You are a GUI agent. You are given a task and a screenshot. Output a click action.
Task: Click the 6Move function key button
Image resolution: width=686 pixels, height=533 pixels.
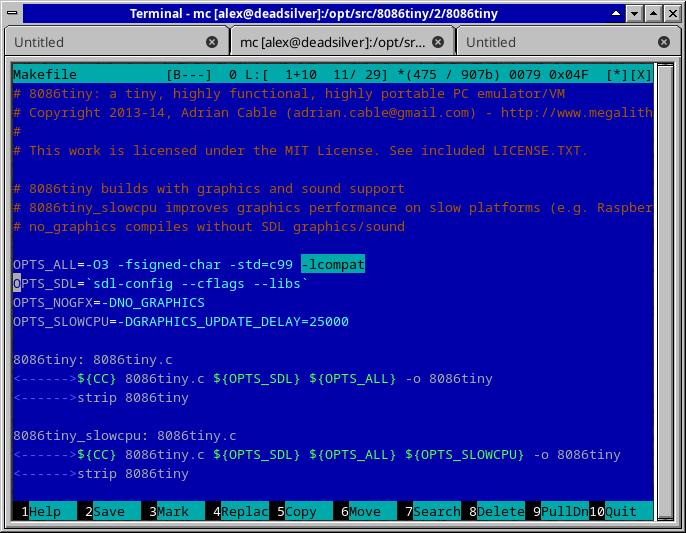pyautogui.click(x=364, y=511)
